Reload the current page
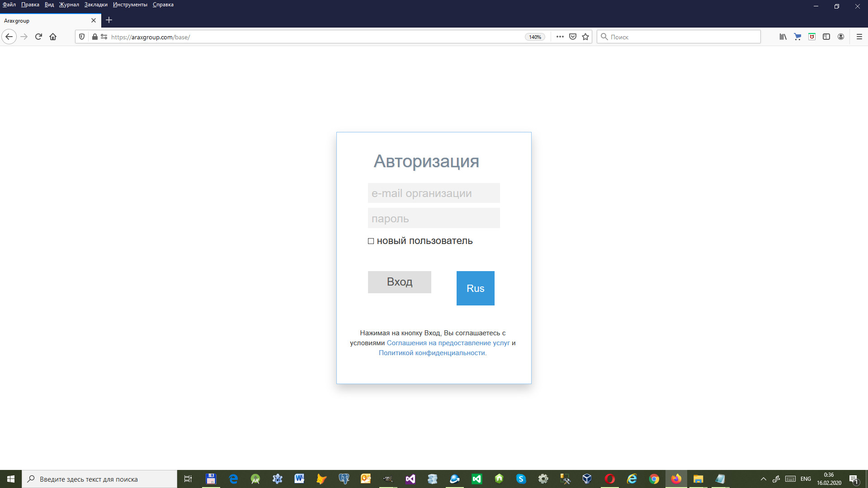Viewport: 868px width, 488px height. click(38, 37)
